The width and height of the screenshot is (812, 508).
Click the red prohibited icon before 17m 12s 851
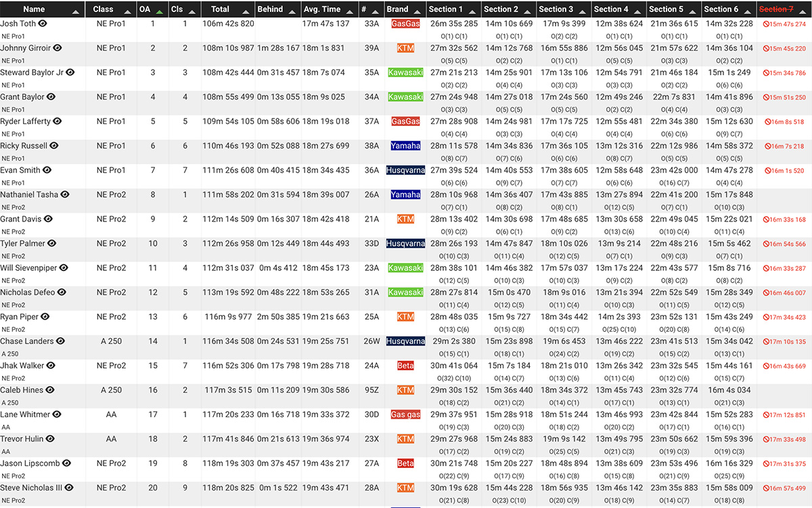click(767, 415)
